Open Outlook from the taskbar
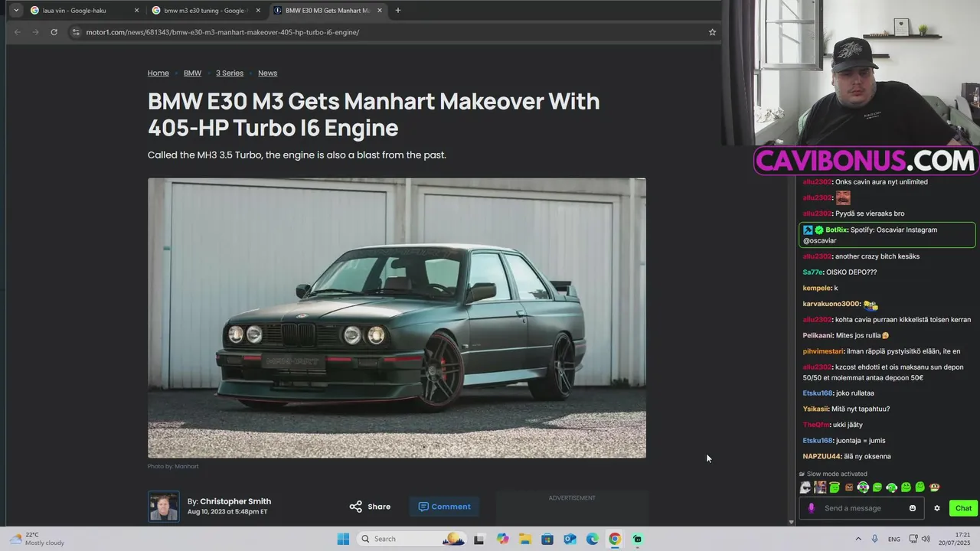The width and height of the screenshot is (980, 551). pyautogui.click(x=570, y=539)
